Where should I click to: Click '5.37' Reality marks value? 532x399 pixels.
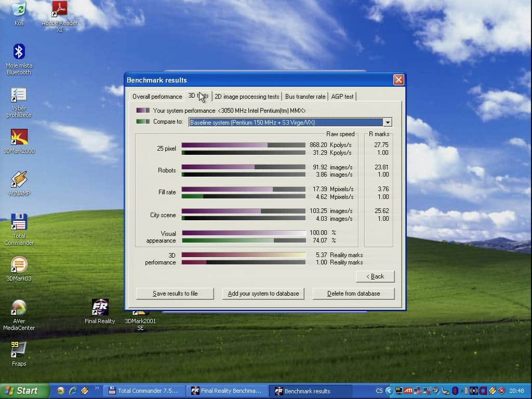pos(321,255)
